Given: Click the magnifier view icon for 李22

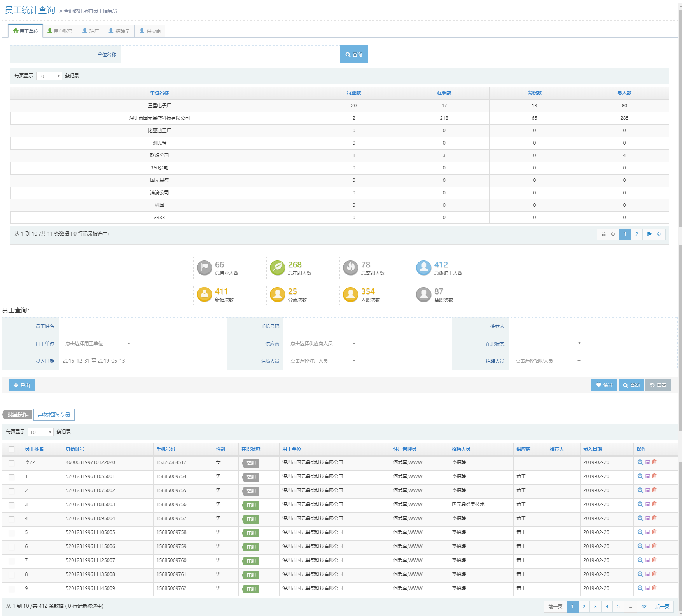Looking at the screenshot, I should 640,462.
